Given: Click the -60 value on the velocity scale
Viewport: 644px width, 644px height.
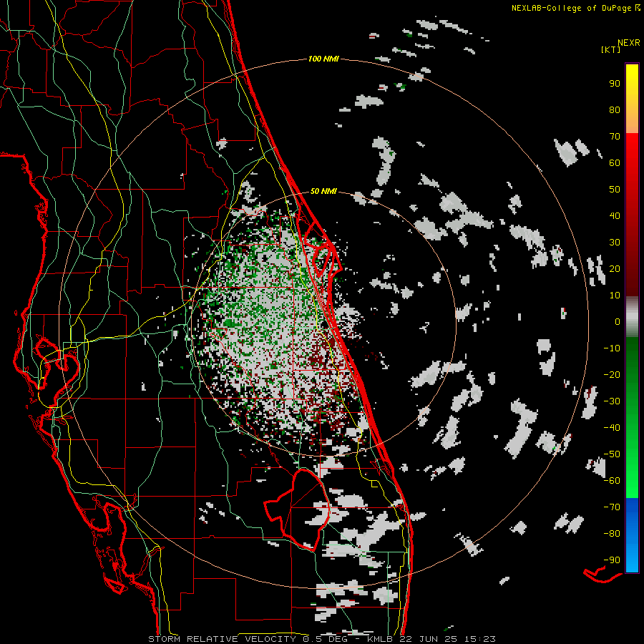Looking at the screenshot, I should [612, 481].
